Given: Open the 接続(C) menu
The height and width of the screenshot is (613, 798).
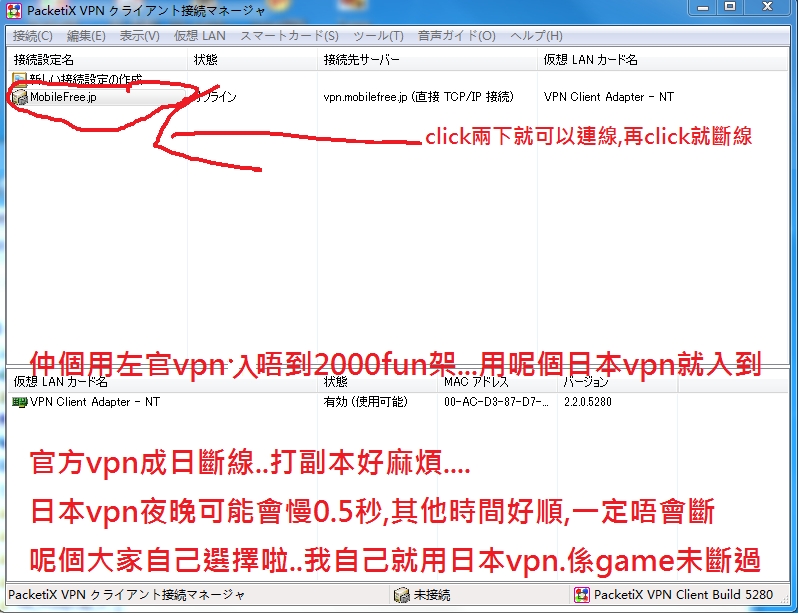Looking at the screenshot, I should (x=33, y=36).
